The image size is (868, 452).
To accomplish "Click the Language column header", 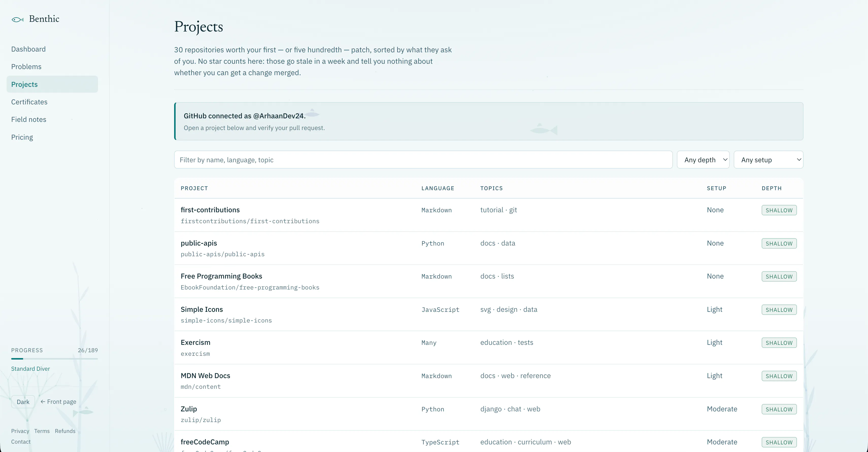I will coord(438,188).
